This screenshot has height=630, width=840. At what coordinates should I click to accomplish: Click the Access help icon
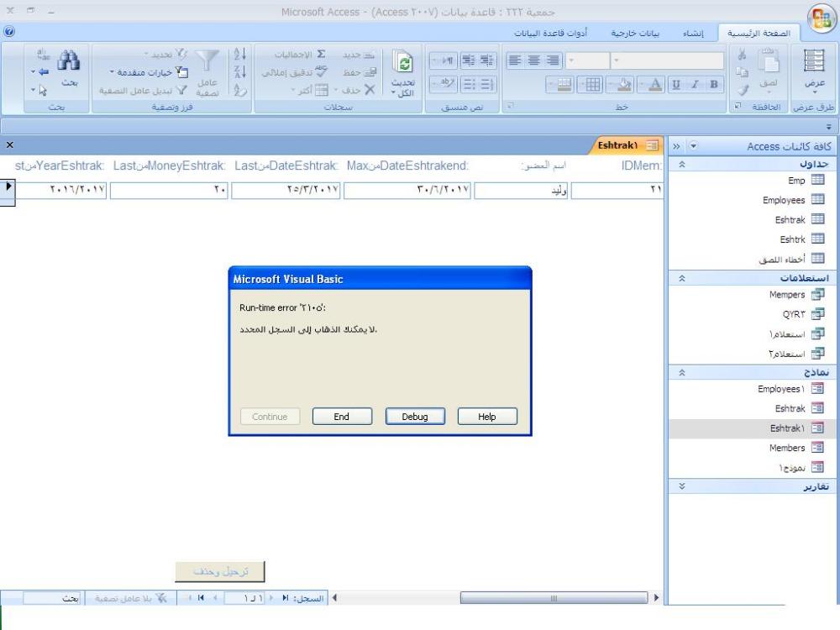(x=9, y=32)
